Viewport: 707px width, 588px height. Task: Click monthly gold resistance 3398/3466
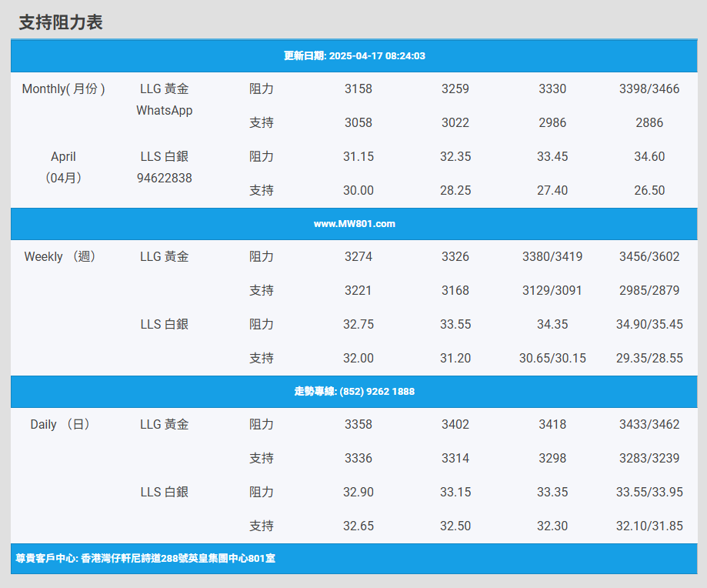(x=649, y=89)
